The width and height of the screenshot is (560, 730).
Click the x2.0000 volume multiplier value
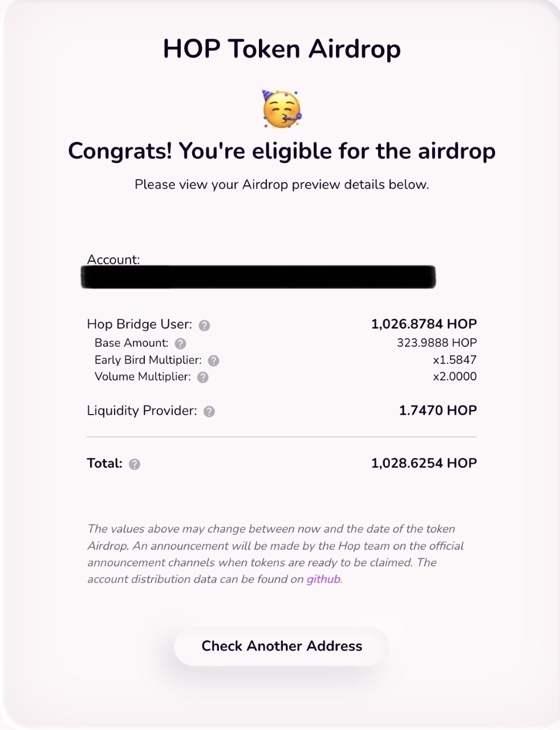(x=455, y=376)
